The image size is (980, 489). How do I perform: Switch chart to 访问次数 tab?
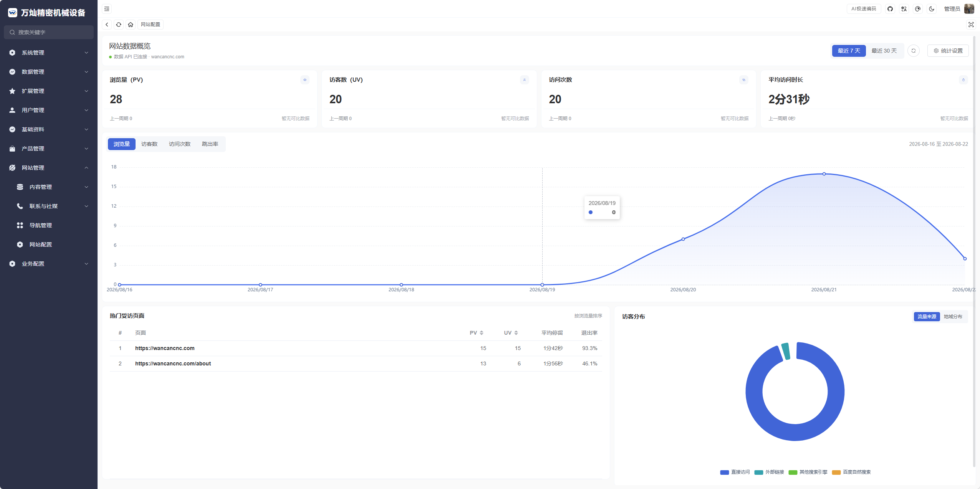[180, 144]
